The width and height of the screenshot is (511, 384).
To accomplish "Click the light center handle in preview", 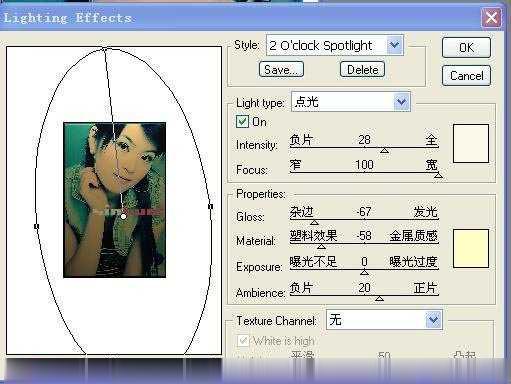I will point(123,216).
